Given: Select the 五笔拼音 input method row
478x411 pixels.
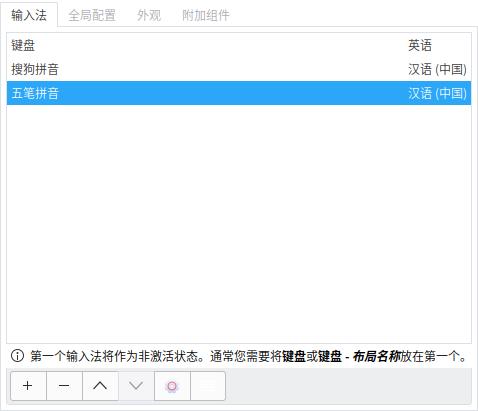Looking at the screenshot, I should tap(239, 93).
